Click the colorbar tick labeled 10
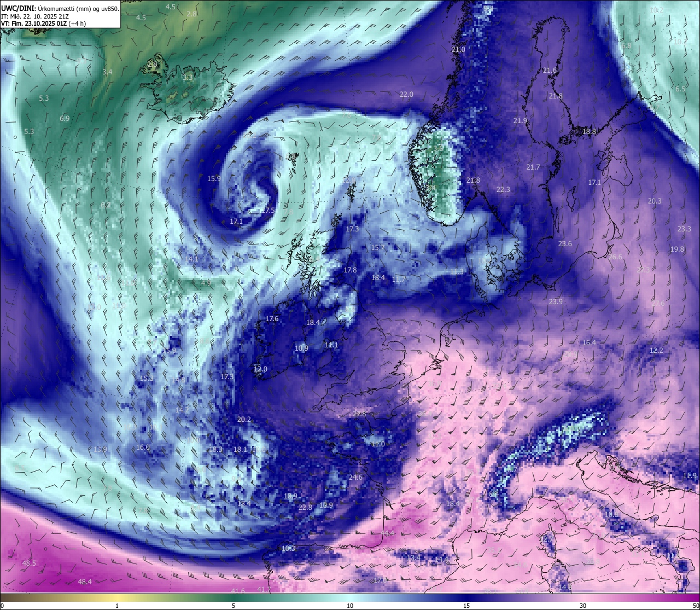700x610 pixels. coord(350,606)
